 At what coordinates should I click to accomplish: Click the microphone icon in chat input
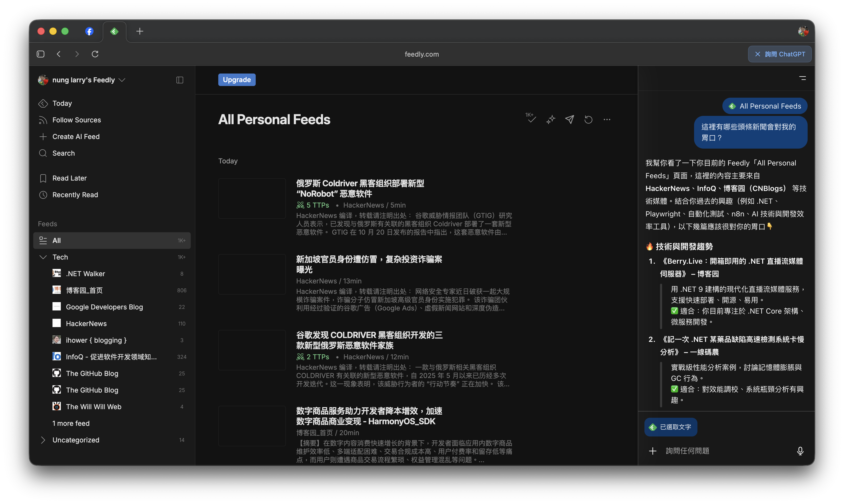[x=800, y=451]
